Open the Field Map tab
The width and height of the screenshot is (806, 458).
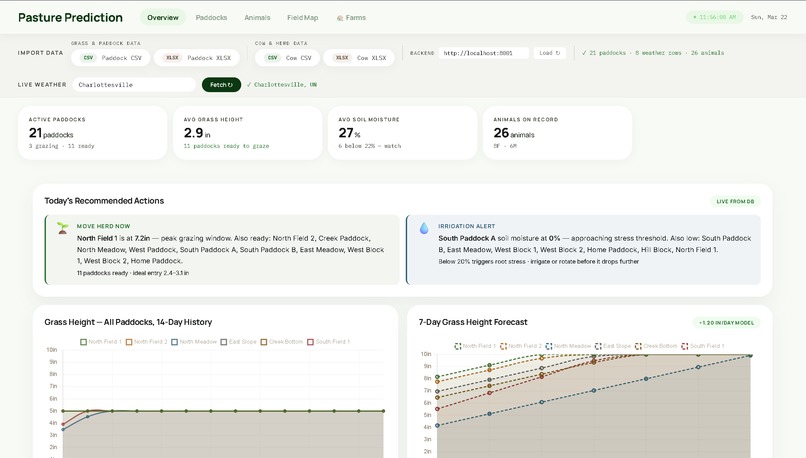[302, 17]
